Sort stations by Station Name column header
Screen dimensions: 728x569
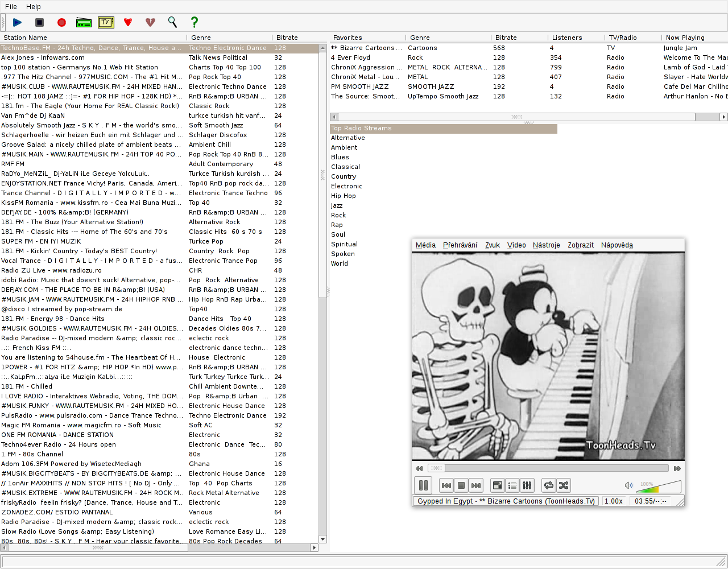[93, 38]
